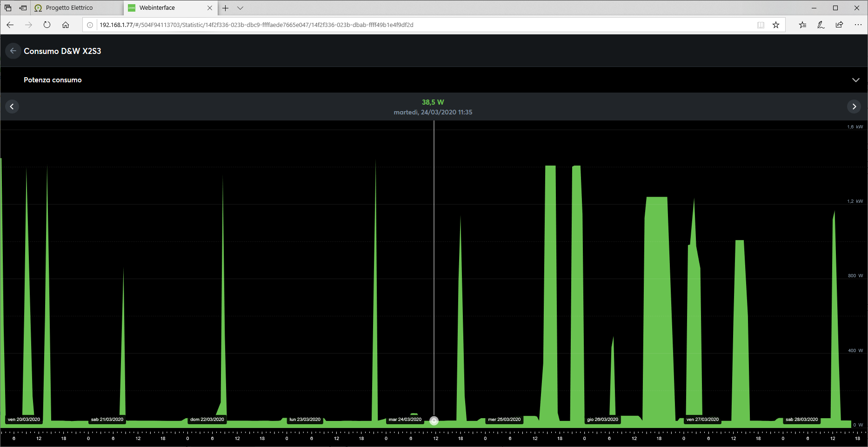
Task: Open browser settings and more menu
Action: coord(858,25)
